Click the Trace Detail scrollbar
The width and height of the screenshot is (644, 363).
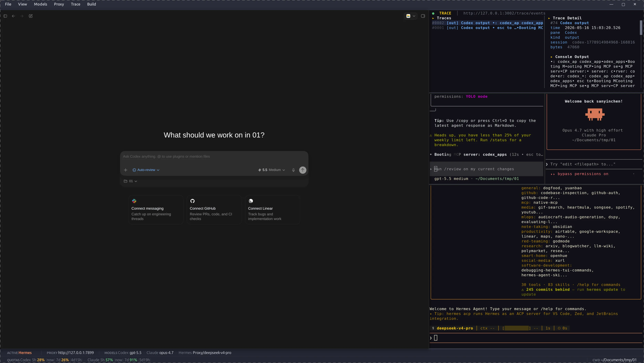pyautogui.click(x=641, y=27)
